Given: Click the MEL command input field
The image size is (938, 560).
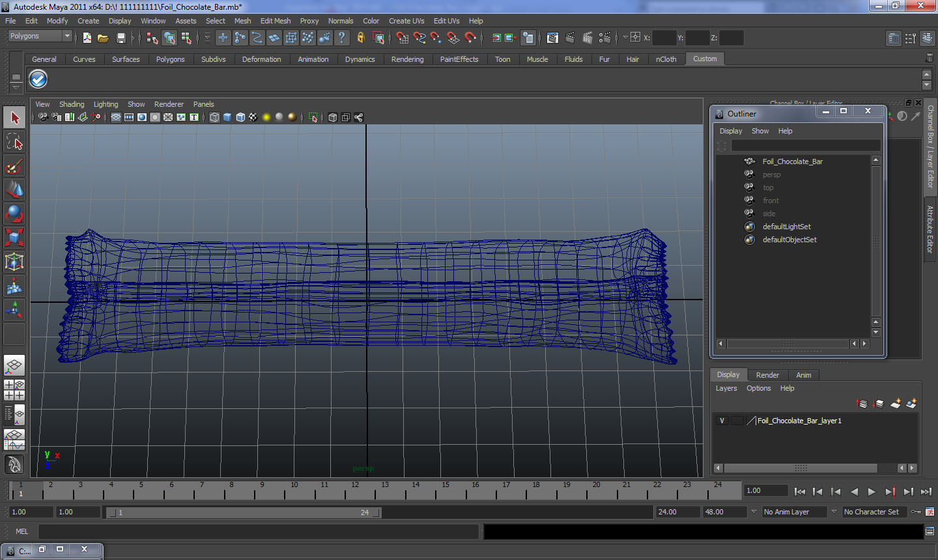Looking at the screenshot, I should pos(259,531).
